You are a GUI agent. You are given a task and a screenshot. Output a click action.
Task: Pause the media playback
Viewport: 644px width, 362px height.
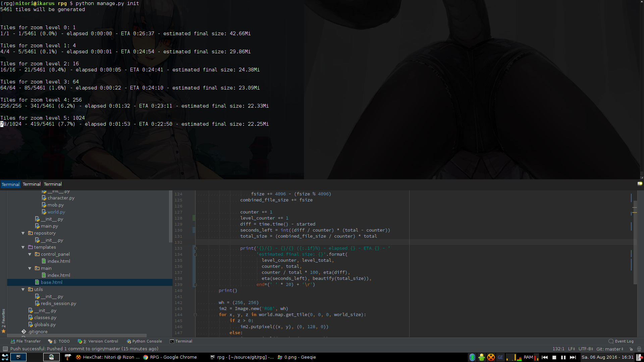pos(563,357)
